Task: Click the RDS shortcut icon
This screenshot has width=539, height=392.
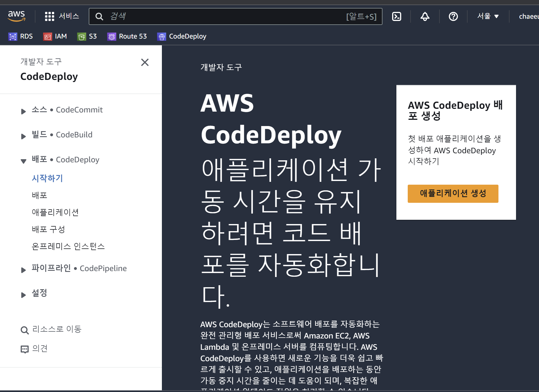Action: click(13, 37)
